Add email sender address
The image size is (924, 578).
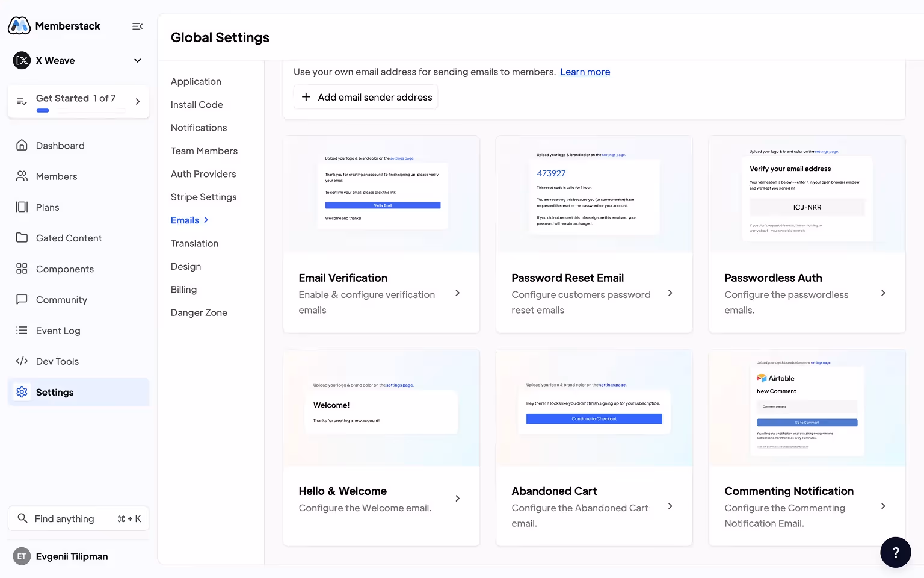[365, 96]
